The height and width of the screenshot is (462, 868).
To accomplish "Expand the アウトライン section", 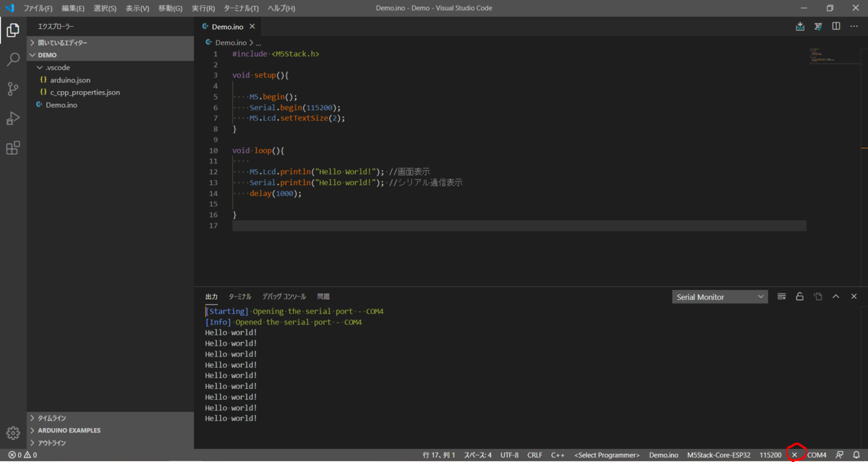I will coord(110,442).
